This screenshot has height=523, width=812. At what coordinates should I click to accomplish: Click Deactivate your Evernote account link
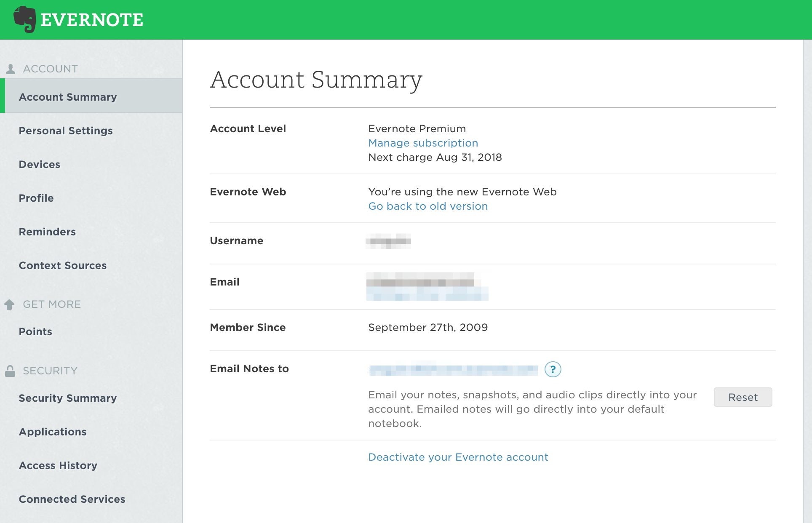(458, 457)
